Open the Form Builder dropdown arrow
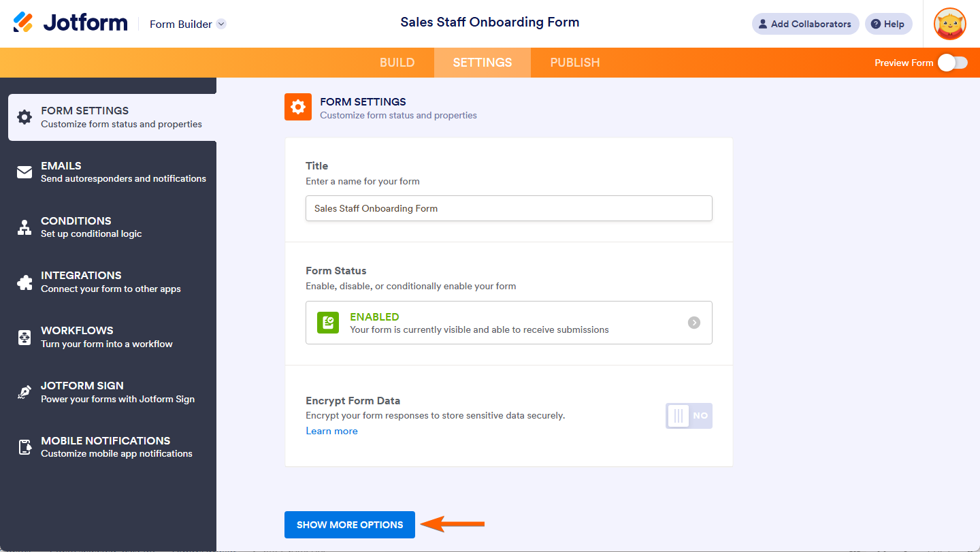The width and height of the screenshot is (980, 552). (221, 24)
